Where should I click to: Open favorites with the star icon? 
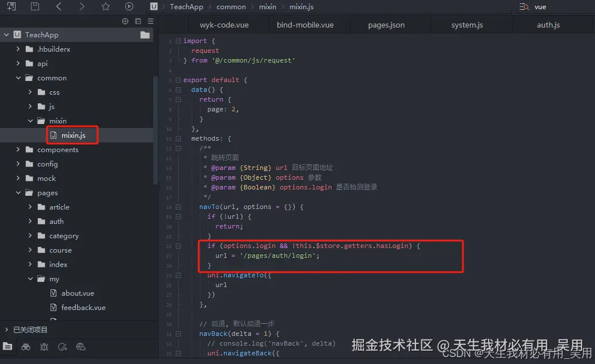click(105, 6)
